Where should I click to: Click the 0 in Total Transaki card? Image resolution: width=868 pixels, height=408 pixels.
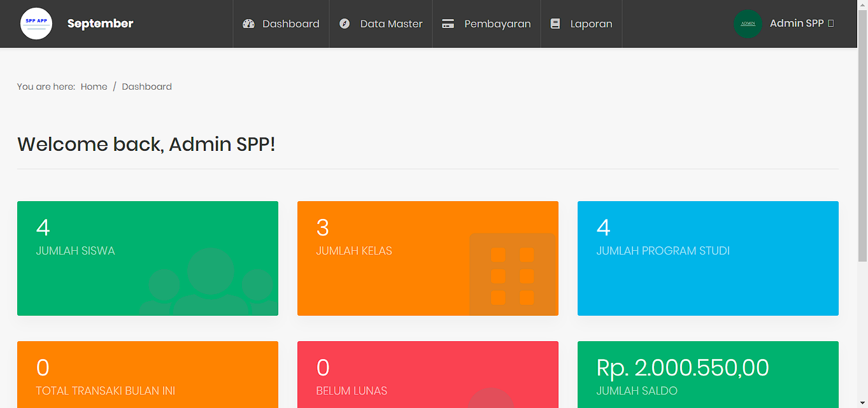[x=43, y=368]
